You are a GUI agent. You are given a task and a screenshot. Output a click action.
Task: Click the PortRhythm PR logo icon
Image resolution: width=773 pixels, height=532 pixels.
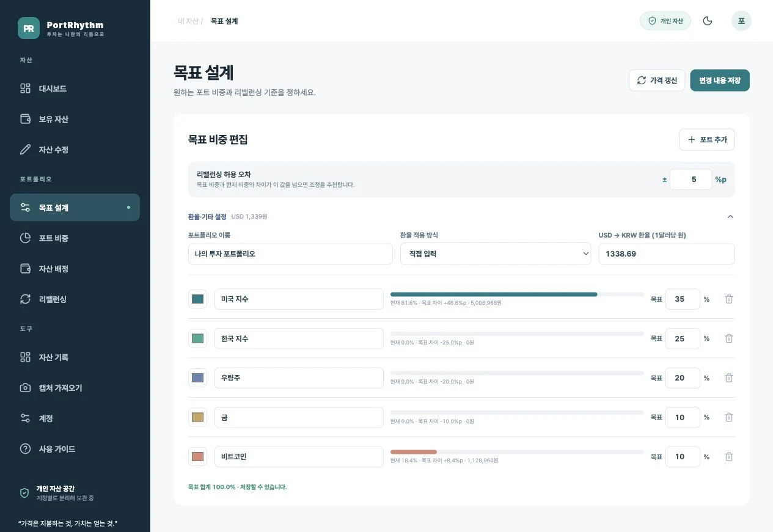(29, 28)
